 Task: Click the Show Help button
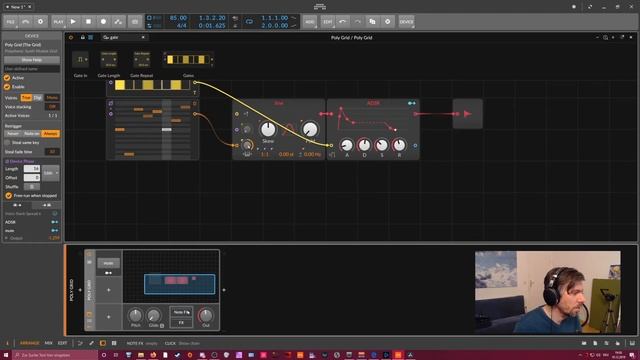point(32,60)
